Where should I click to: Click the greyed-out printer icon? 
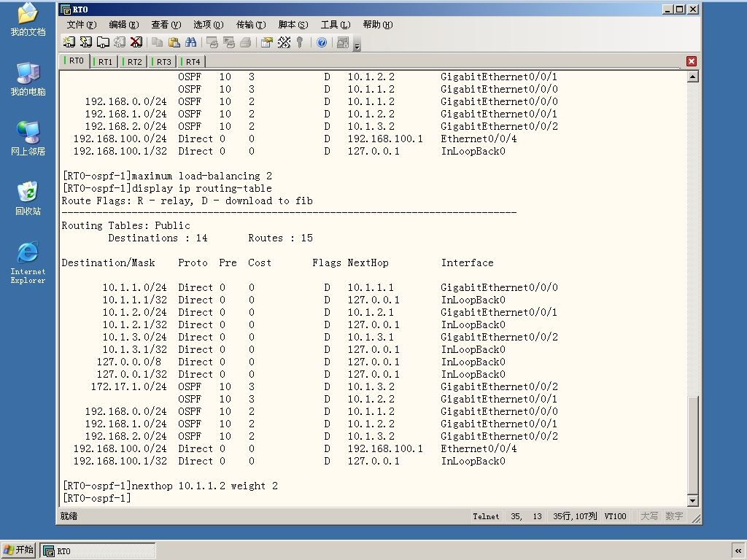[x=245, y=42]
